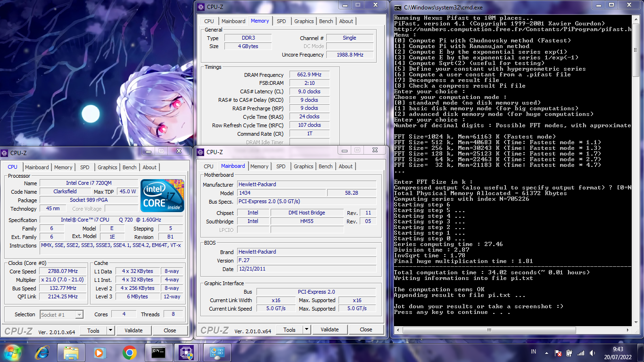Click the power battery tray icon
644x362 pixels.
pos(569,353)
